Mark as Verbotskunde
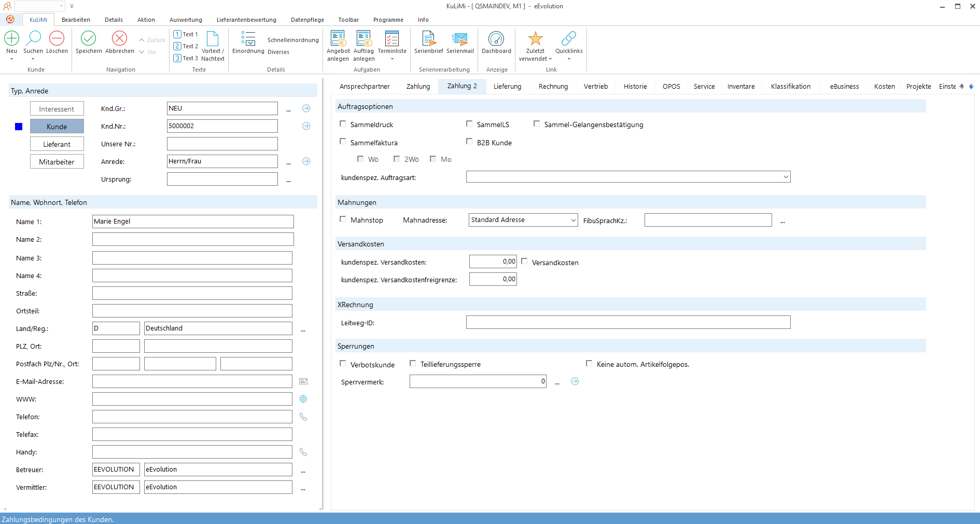This screenshot has width=980, height=524. point(343,364)
